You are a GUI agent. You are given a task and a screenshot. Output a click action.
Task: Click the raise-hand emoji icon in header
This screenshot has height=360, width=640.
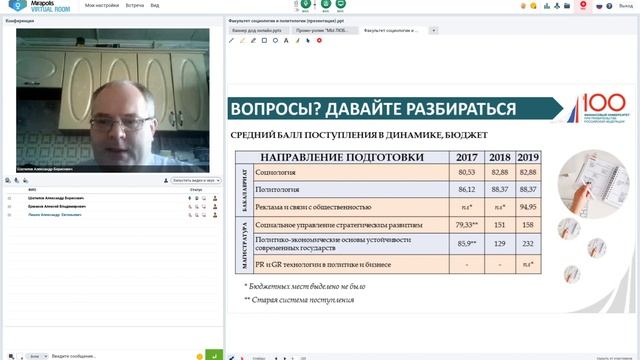pos(523,6)
